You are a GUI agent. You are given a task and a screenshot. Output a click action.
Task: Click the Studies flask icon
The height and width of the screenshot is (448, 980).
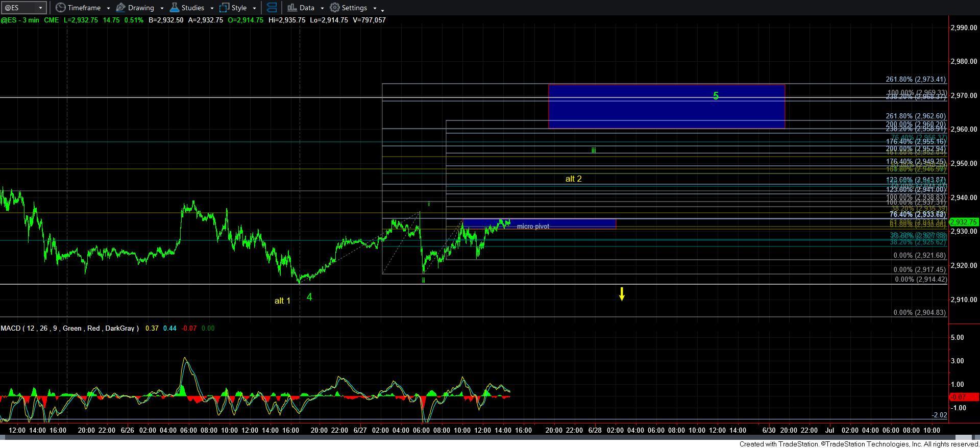click(174, 8)
